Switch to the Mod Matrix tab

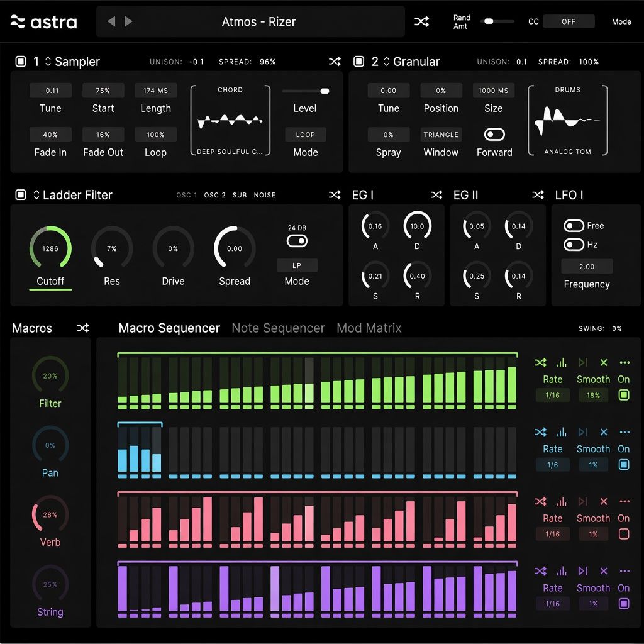[369, 328]
